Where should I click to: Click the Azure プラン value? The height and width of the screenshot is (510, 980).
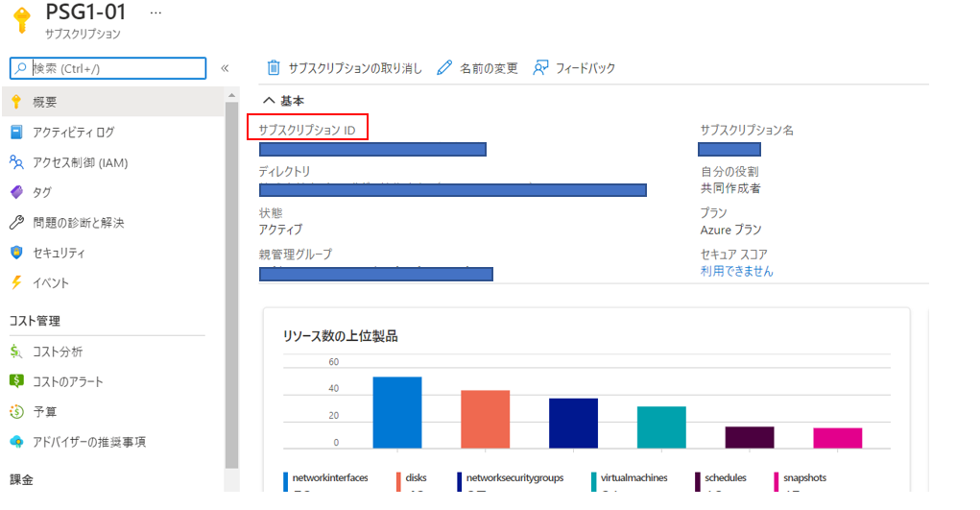click(731, 230)
